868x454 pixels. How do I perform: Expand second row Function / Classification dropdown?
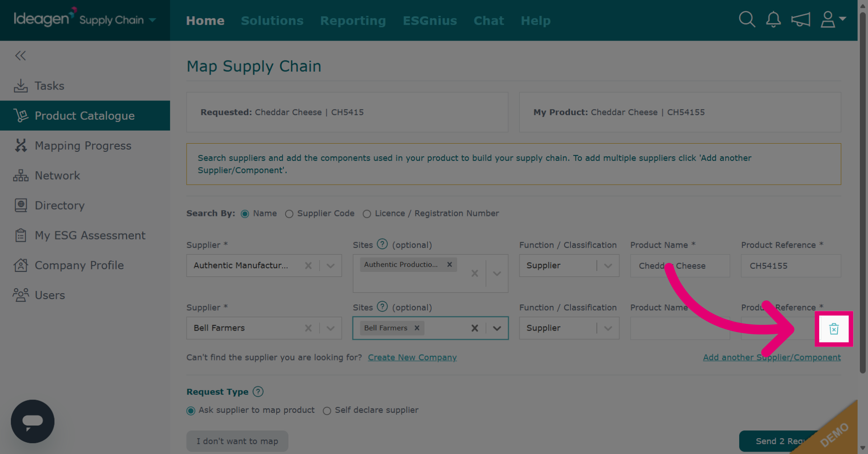click(x=608, y=328)
